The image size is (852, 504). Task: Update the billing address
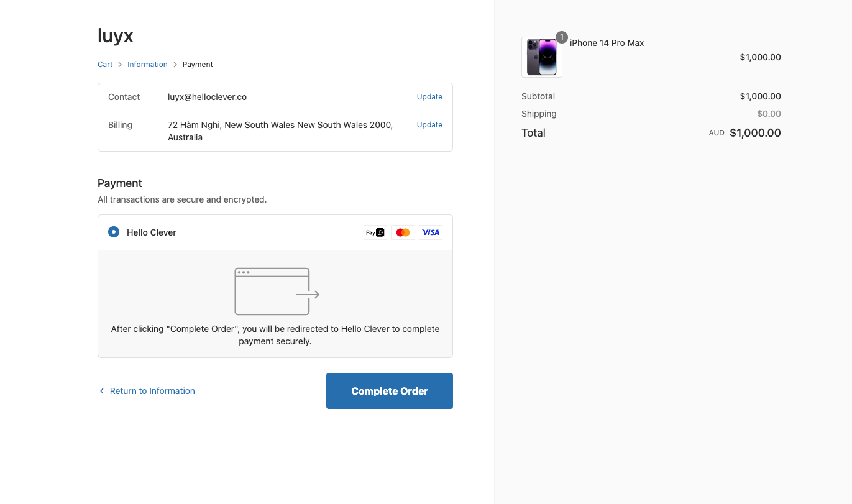click(x=429, y=125)
